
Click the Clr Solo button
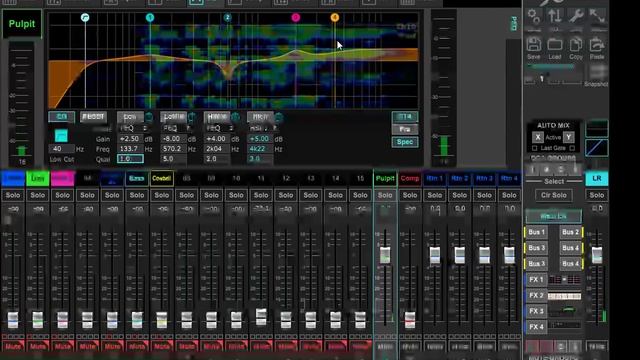(x=554, y=195)
